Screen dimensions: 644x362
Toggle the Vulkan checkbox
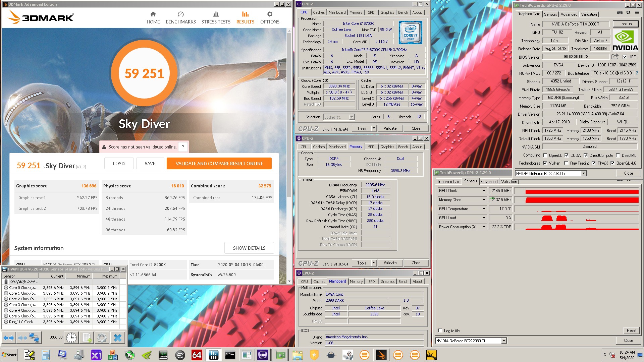point(545,163)
